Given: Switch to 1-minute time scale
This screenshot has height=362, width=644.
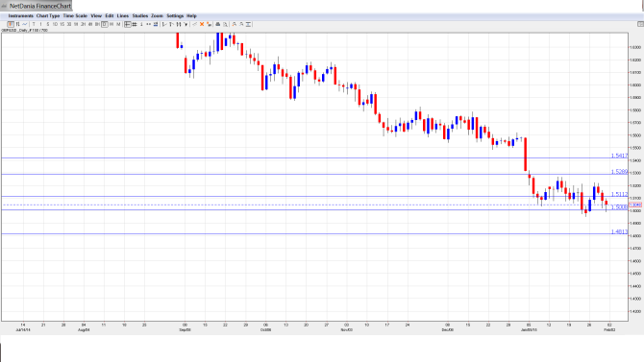Looking at the screenshot, I should pyautogui.click(x=40, y=24).
